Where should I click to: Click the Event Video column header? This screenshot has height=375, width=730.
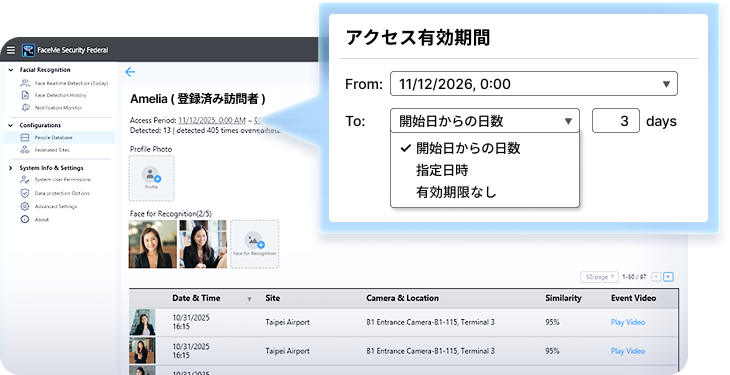click(x=634, y=298)
